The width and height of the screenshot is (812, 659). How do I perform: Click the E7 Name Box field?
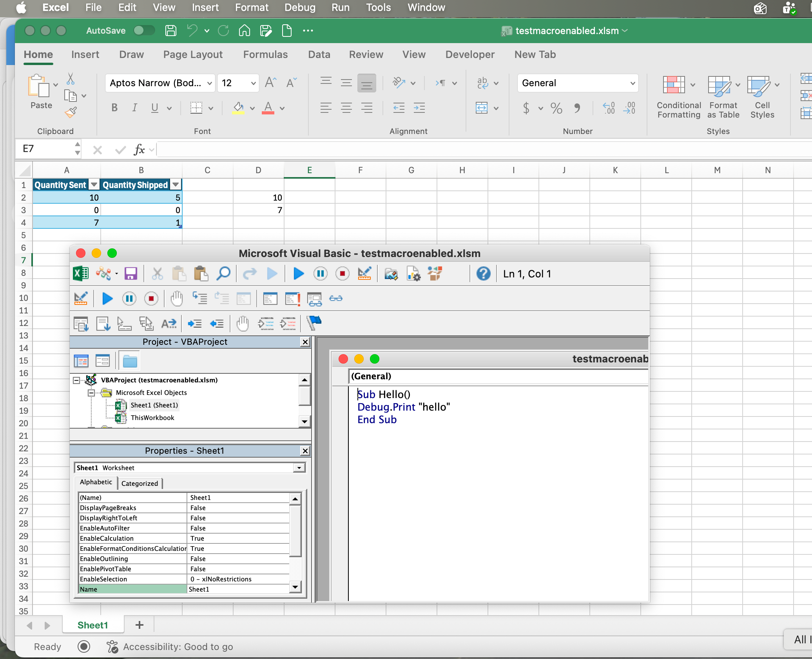pos(45,149)
